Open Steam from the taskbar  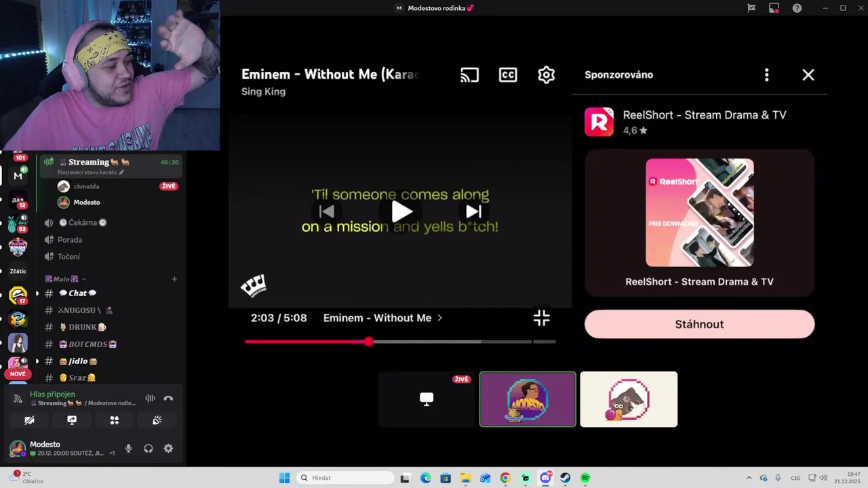[x=565, y=478]
